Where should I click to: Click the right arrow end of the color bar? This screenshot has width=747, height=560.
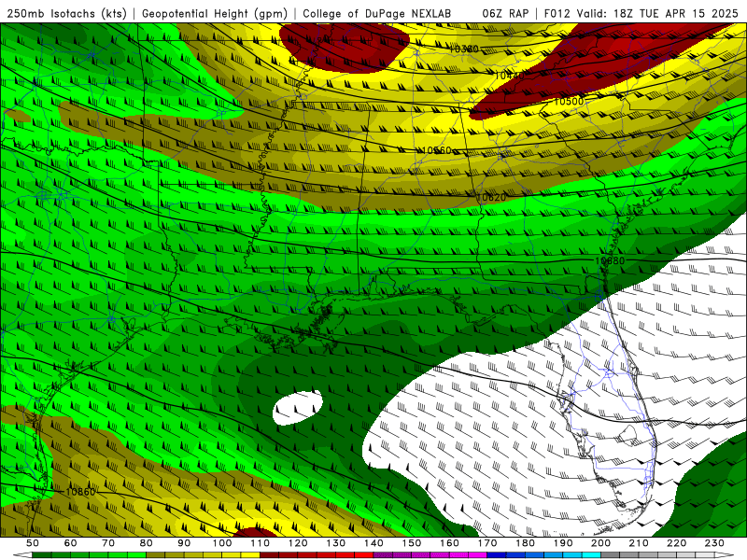(725, 555)
